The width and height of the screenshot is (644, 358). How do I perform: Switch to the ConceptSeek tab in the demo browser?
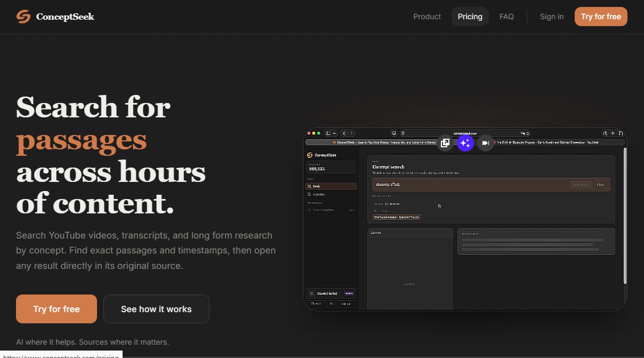pos(384,142)
